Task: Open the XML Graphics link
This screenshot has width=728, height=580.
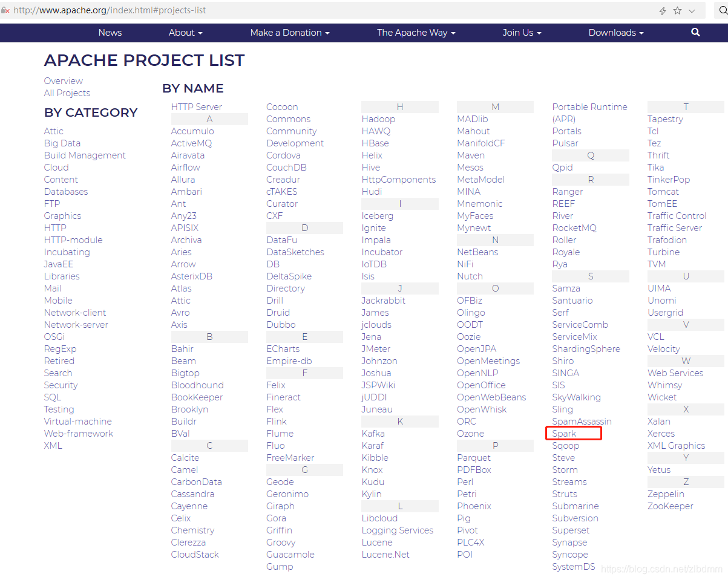Action: pos(677,446)
